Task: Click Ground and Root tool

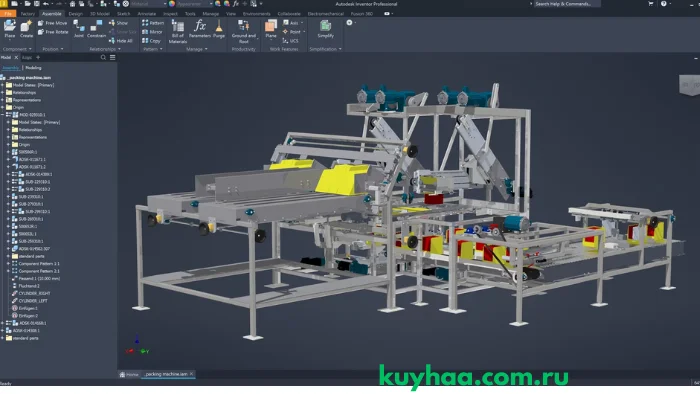Action: [x=244, y=32]
